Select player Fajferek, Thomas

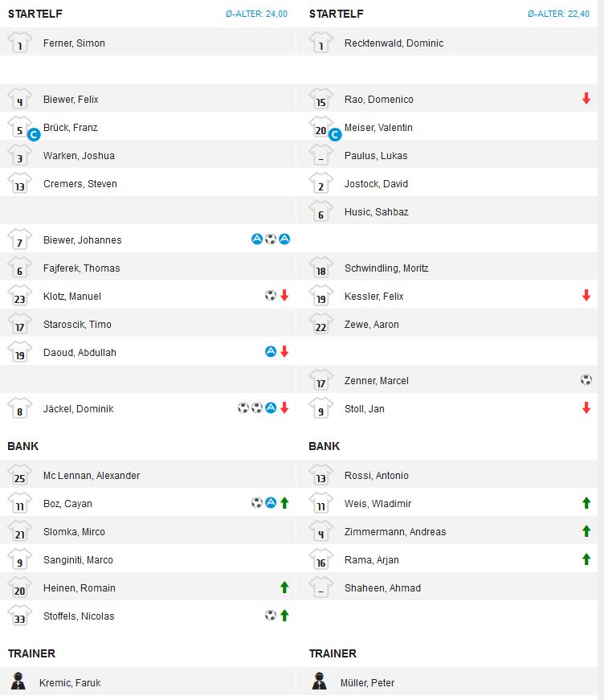81,268
